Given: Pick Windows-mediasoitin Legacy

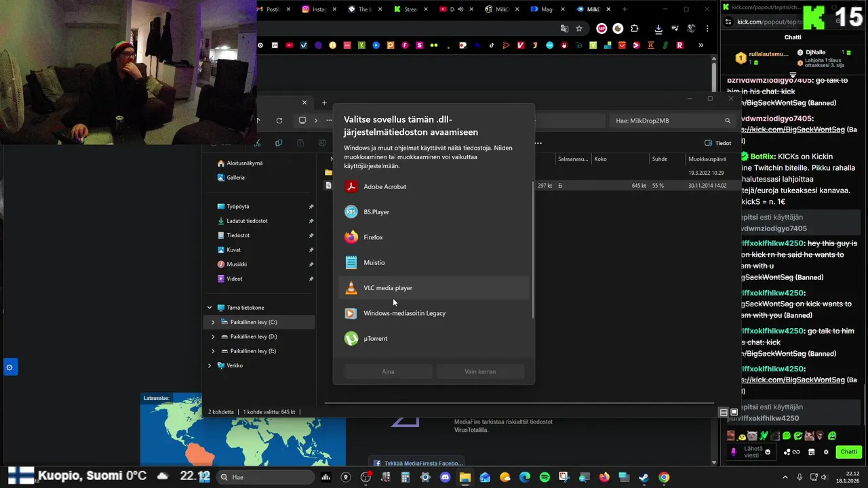Looking at the screenshot, I should 434,313.
